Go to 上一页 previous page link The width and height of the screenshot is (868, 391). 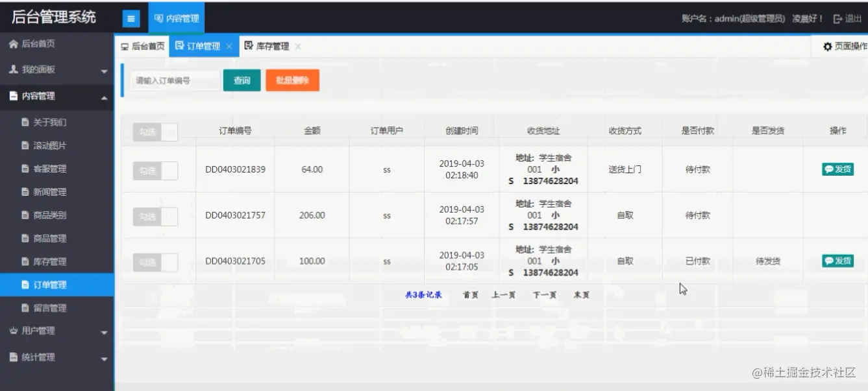click(504, 295)
